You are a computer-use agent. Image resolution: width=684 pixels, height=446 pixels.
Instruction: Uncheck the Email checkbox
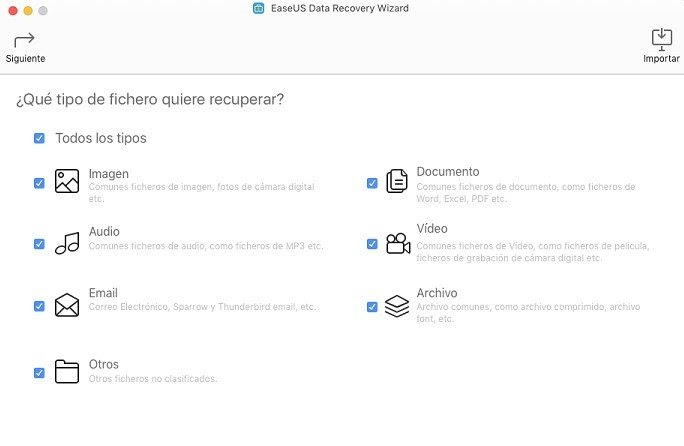pos(39,306)
